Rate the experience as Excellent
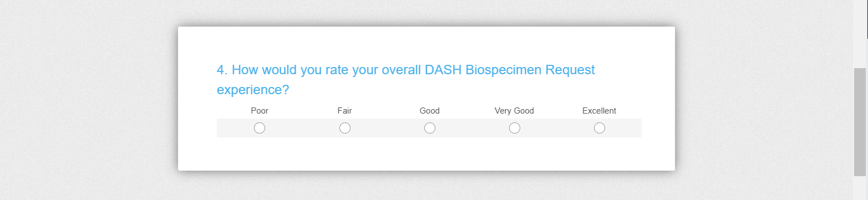Image resolution: width=868 pixels, height=200 pixels. tap(599, 128)
